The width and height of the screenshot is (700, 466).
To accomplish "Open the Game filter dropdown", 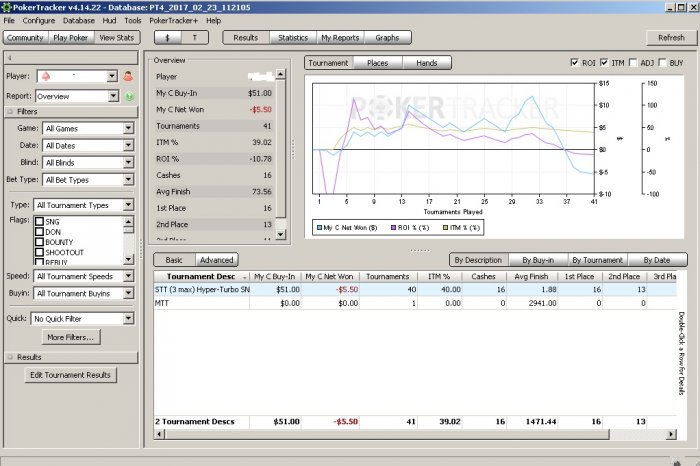I will 128,129.
